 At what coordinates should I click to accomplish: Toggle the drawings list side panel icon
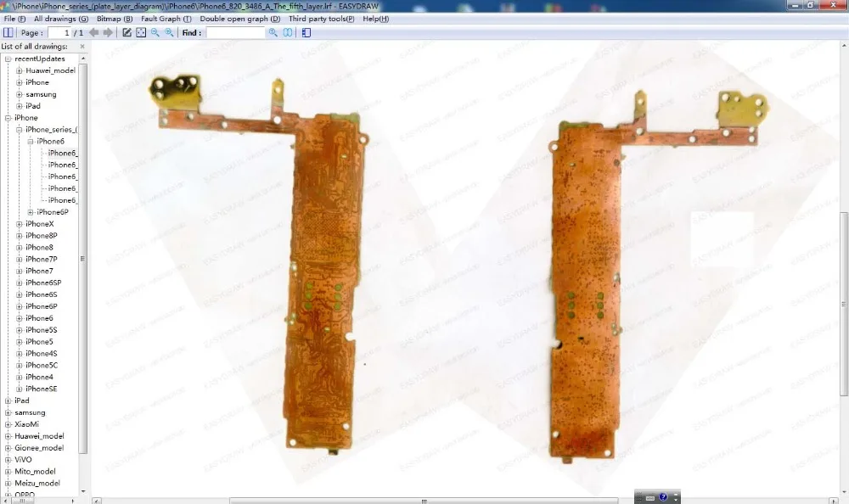tap(8, 32)
